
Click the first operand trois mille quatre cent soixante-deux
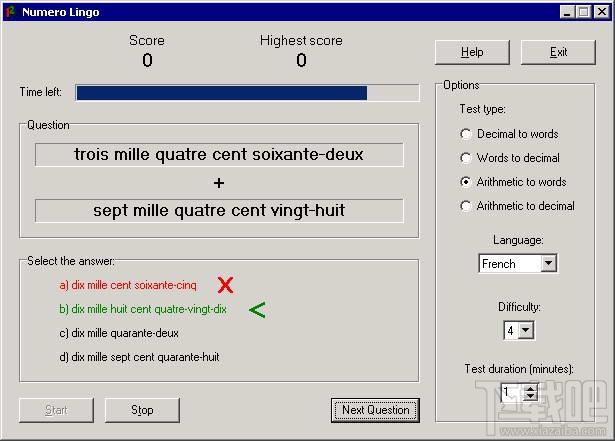click(x=219, y=155)
